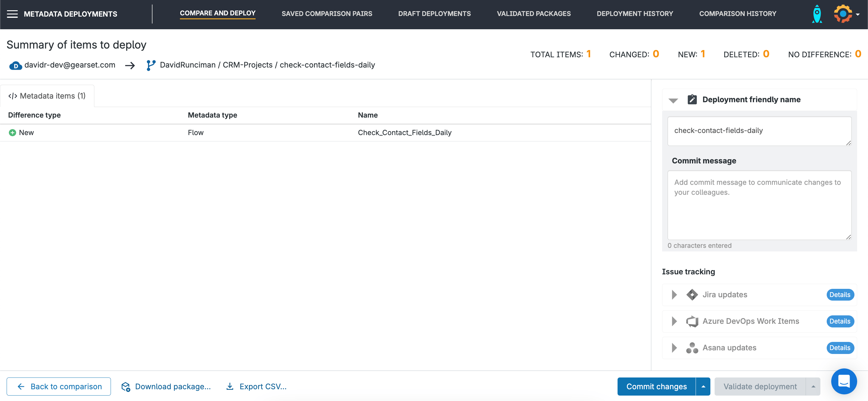This screenshot has height=401, width=868.
Task: Expand the Asana updates section
Action: pyautogui.click(x=674, y=348)
